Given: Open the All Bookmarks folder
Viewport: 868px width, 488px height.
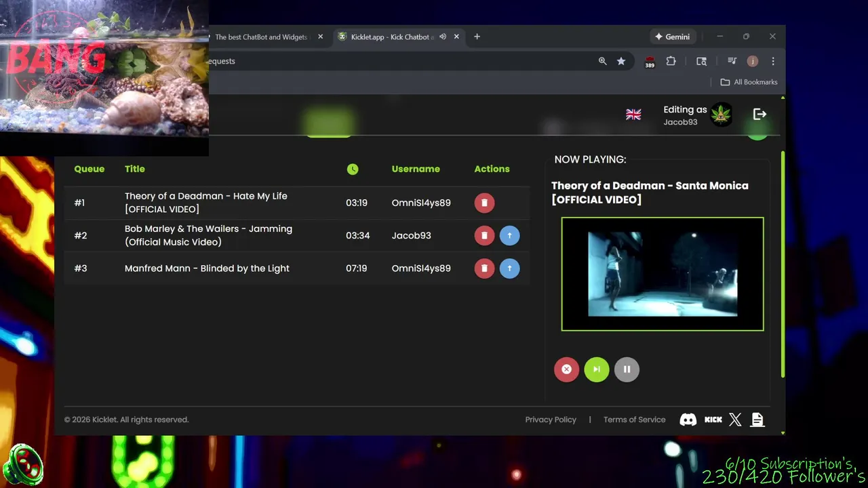Looking at the screenshot, I should (749, 82).
